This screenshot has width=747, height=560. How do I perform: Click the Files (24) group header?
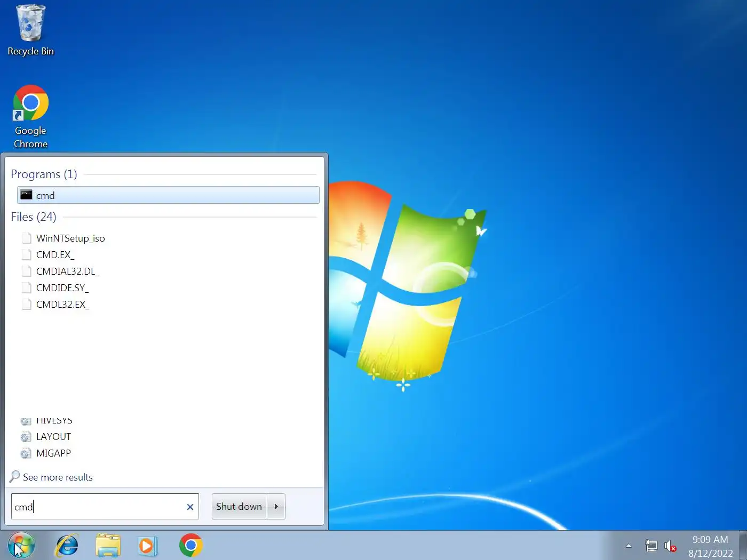pyautogui.click(x=33, y=217)
